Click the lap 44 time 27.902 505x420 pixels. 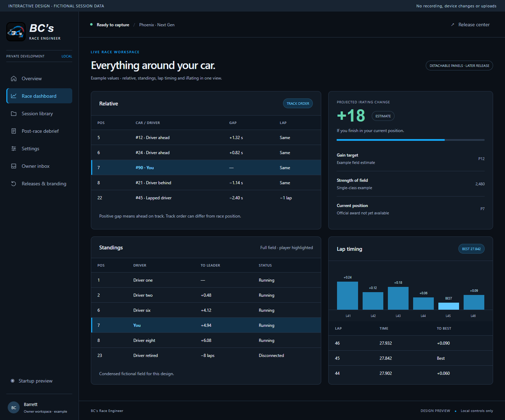coord(385,373)
